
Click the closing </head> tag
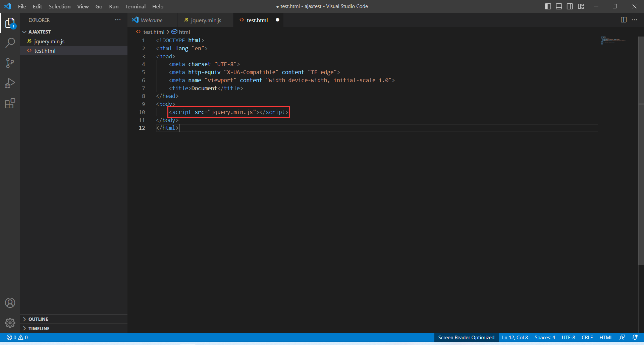click(167, 96)
